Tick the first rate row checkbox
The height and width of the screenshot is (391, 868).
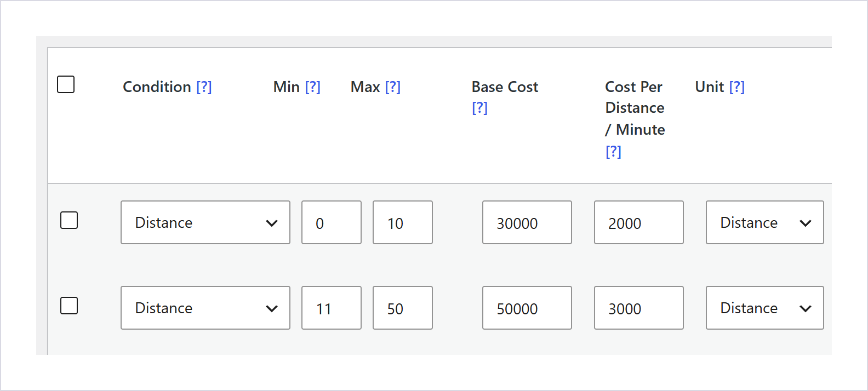tap(69, 220)
